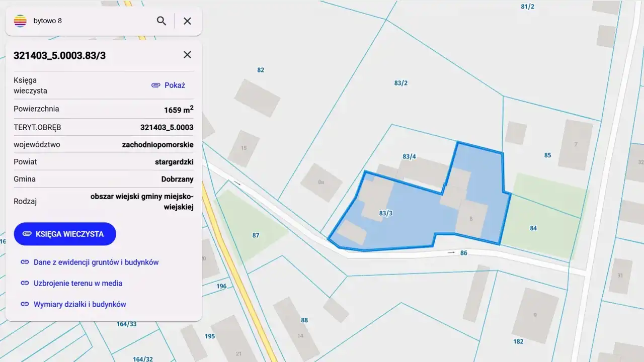Open the Pokaż link for Księga wieczysta

coord(169,85)
